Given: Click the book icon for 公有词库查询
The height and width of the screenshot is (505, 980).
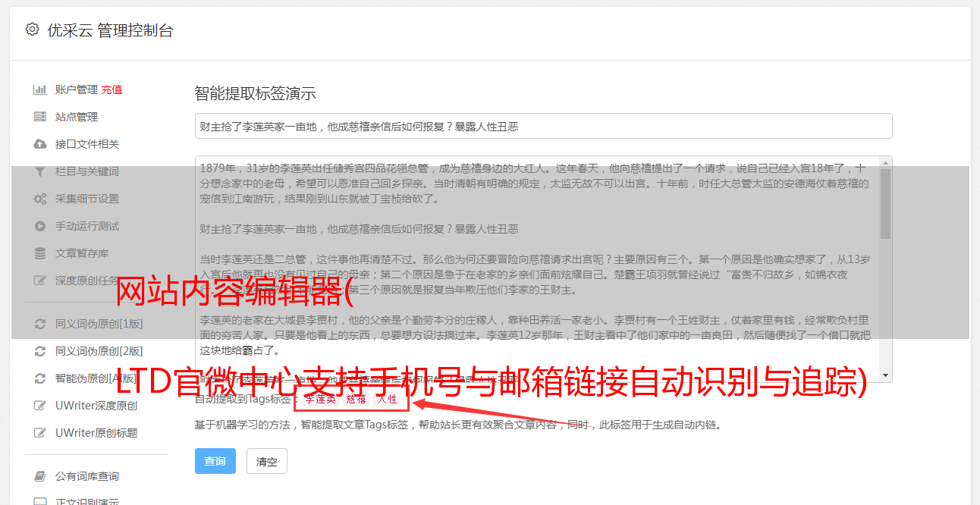Looking at the screenshot, I should [x=40, y=476].
